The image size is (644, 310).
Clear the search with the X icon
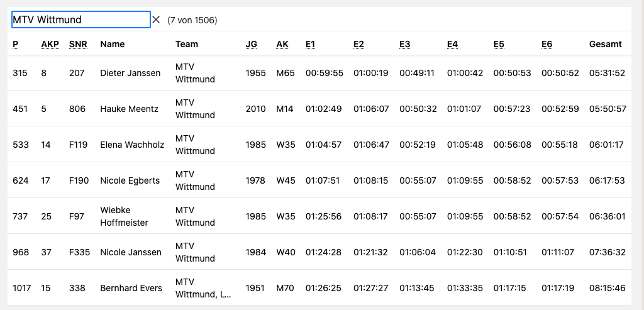[157, 19]
